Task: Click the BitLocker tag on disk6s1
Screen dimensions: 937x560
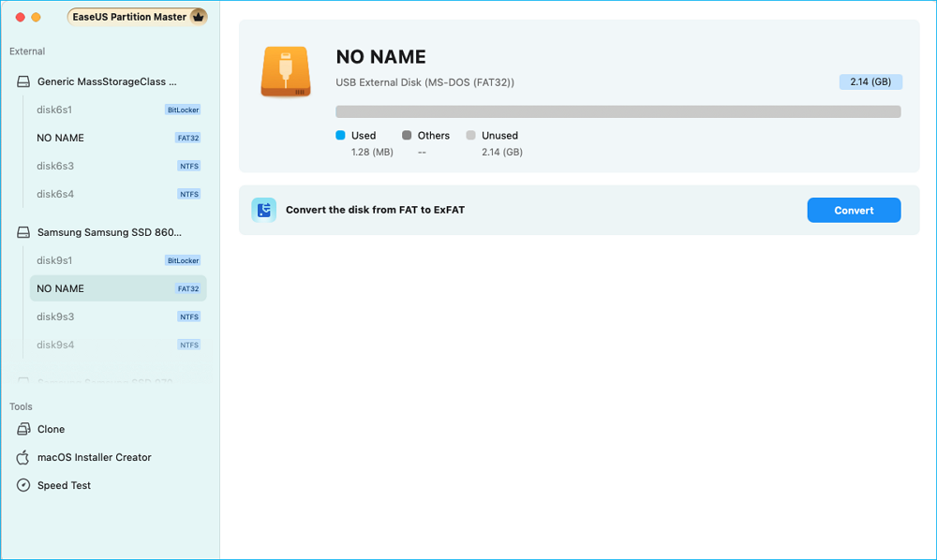Action: tap(183, 110)
